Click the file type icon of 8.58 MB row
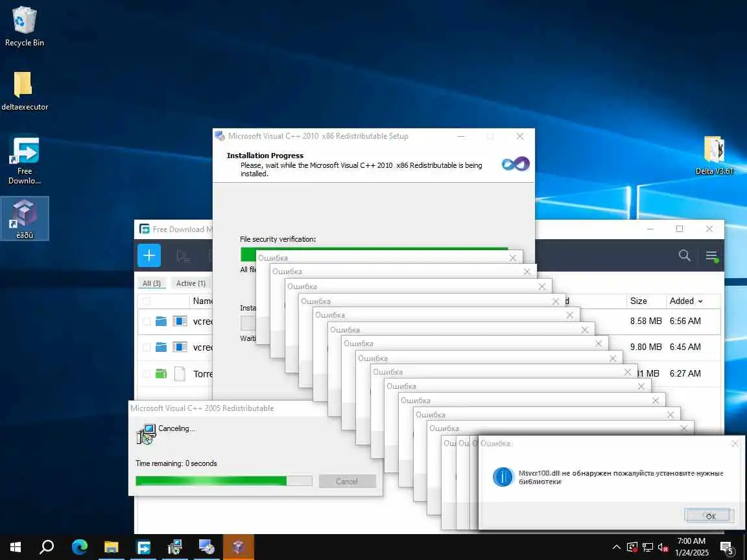 [180, 321]
